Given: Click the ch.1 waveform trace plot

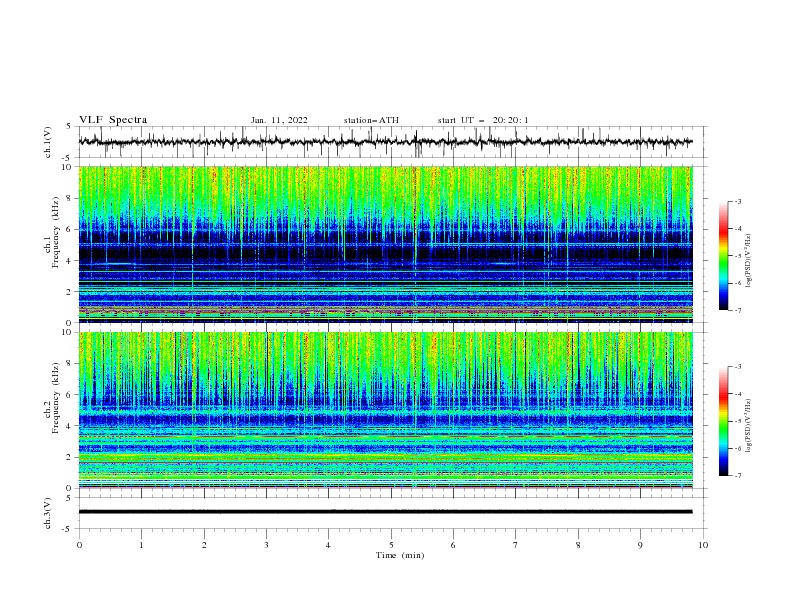Looking at the screenshot, I should pyautogui.click(x=385, y=142).
